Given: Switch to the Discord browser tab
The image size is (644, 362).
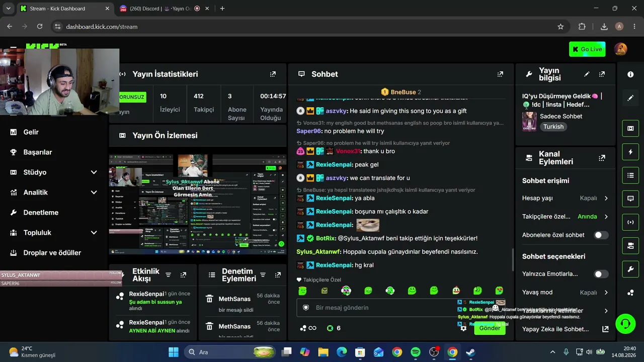Looking at the screenshot, I should 160,9.
